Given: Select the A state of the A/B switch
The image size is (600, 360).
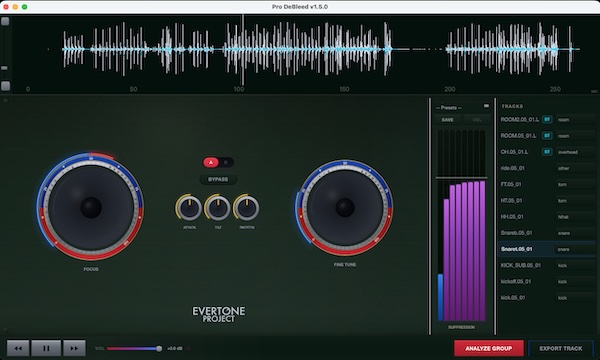Looking at the screenshot, I should tap(210, 163).
